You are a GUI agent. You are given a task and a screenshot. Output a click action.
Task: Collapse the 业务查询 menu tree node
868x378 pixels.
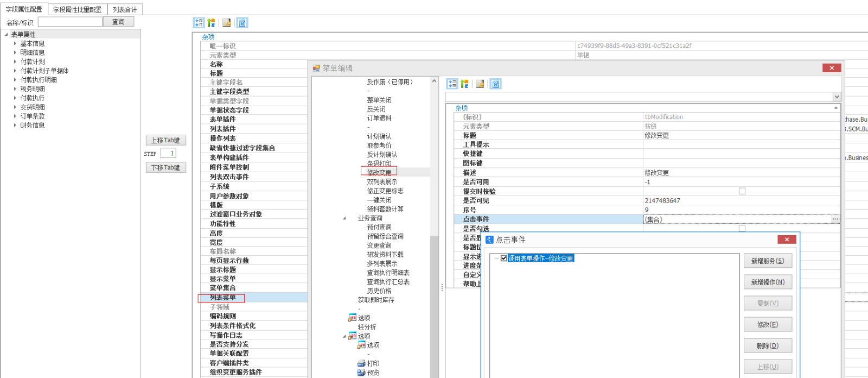tap(344, 218)
